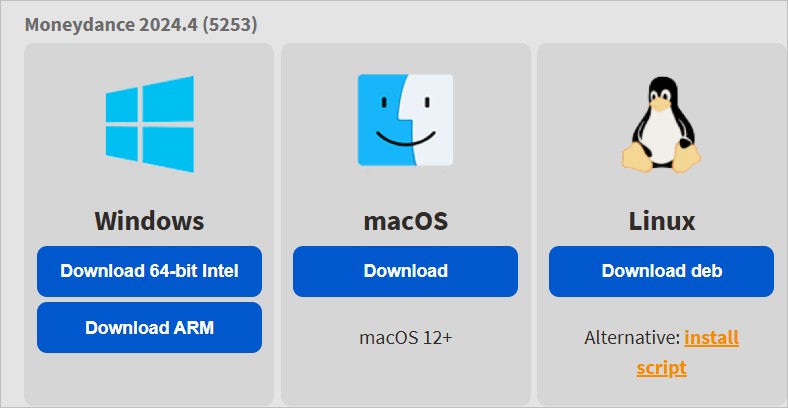
Task: Click the macOS Finder face icon
Action: coord(405,120)
